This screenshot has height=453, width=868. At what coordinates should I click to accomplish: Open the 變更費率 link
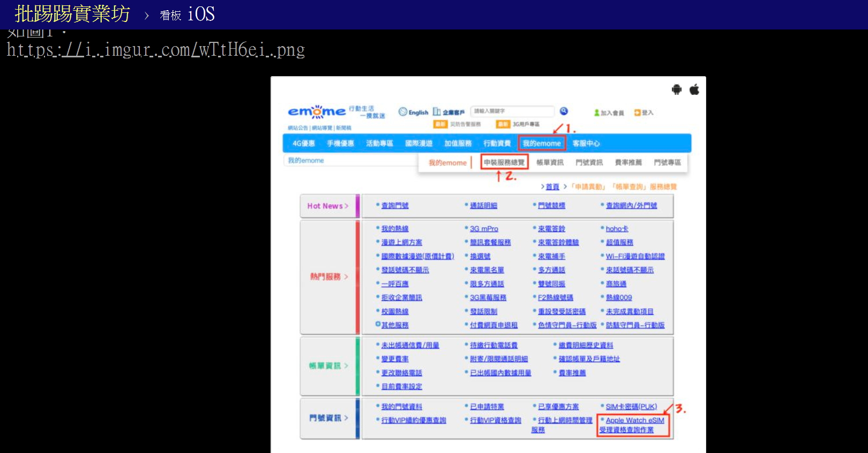click(x=395, y=359)
